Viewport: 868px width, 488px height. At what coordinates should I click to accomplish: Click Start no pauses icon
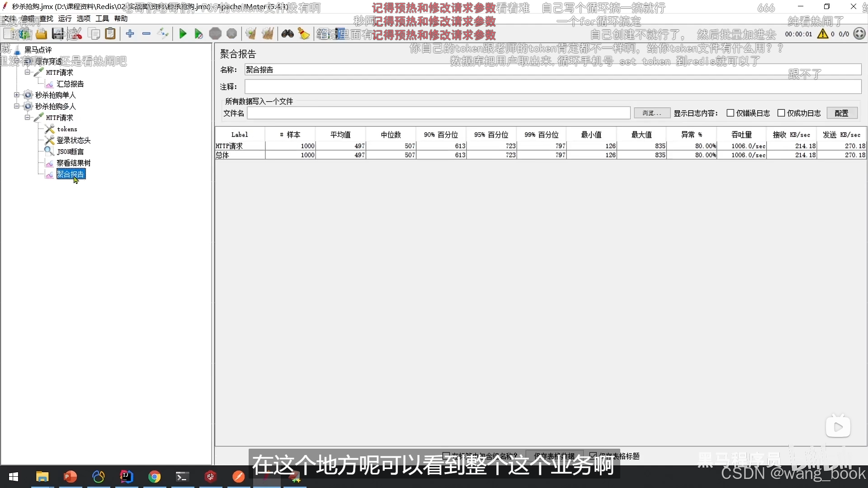pyautogui.click(x=198, y=34)
